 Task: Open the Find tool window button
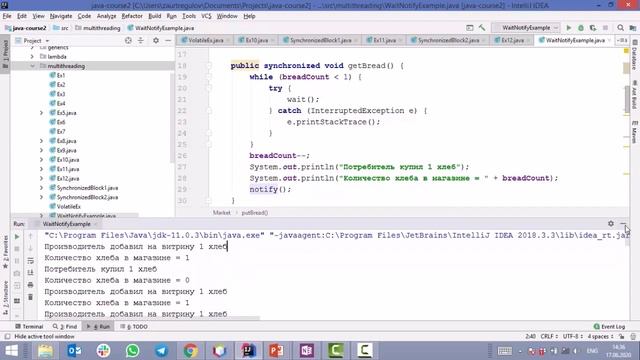point(65,327)
